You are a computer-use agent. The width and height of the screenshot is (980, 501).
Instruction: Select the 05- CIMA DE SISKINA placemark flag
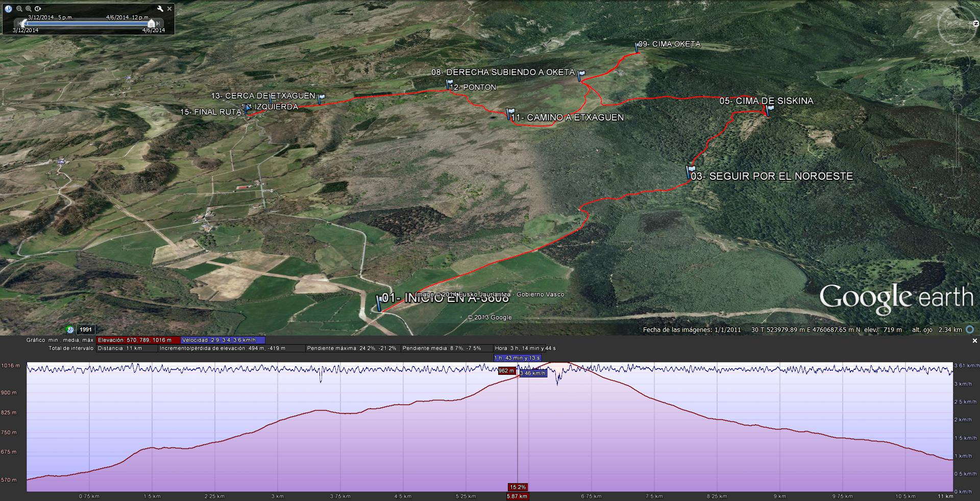coord(769,110)
